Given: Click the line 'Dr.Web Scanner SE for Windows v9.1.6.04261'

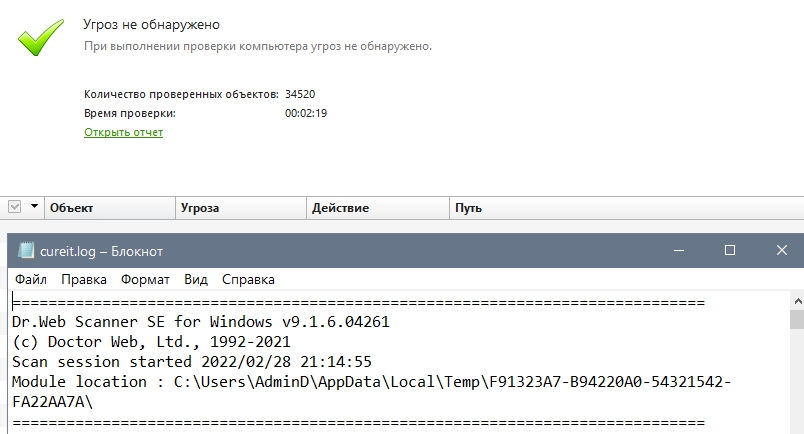Looking at the screenshot, I should [x=200, y=322].
